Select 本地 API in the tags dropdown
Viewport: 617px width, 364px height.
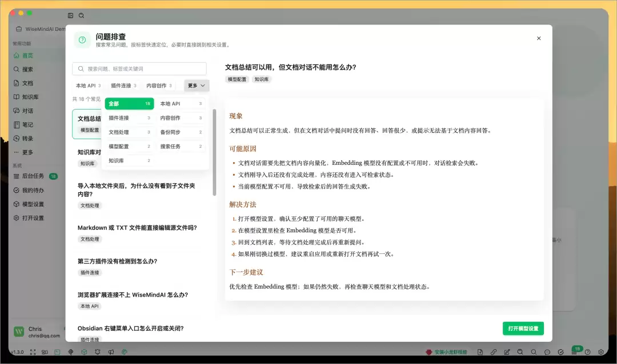pyautogui.click(x=181, y=104)
